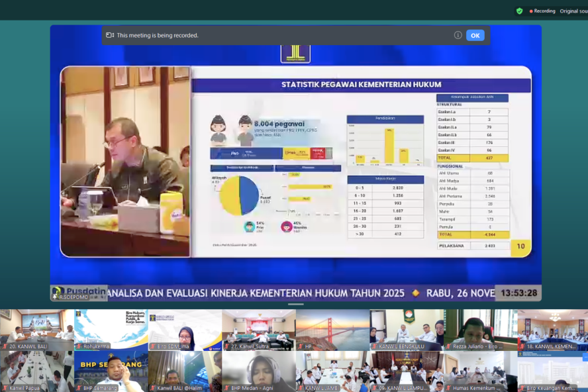Screen dimensions: 588x392
Task: Click the BHP Semarang participant tile
Action: click(111, 371)
